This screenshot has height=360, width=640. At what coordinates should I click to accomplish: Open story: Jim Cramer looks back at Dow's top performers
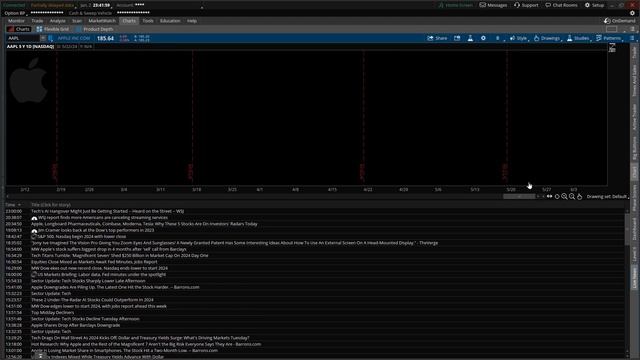(x=96, y=230)
